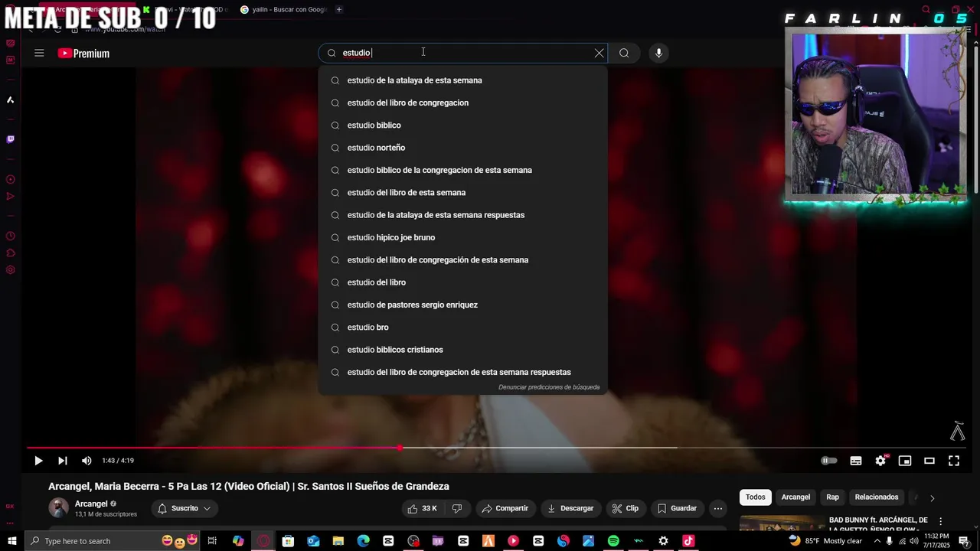The width and height of the screenshot is (980, 551).
Task: Open the taskbar clock showing 11:32 PM
Action: 937,541
